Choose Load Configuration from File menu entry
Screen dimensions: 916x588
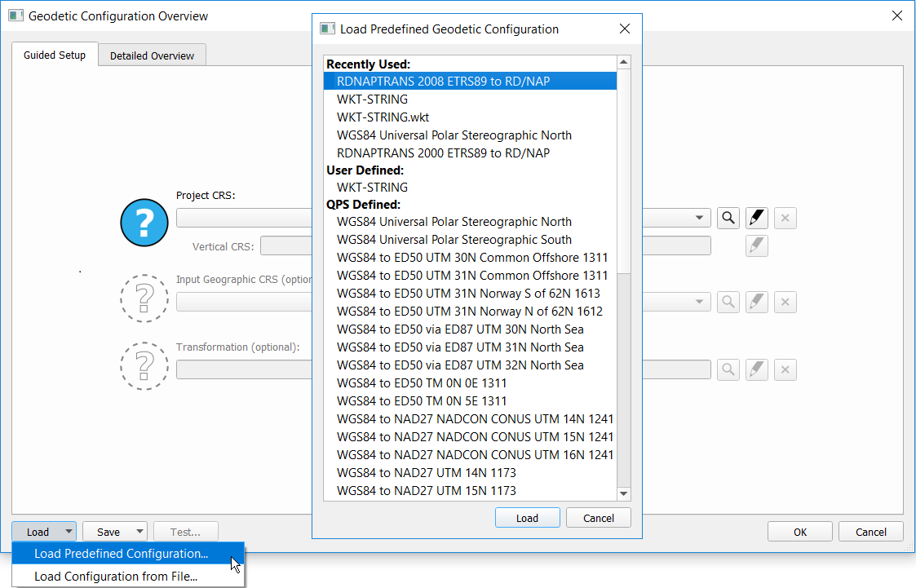pyautogui.click(x=116, y=577)
